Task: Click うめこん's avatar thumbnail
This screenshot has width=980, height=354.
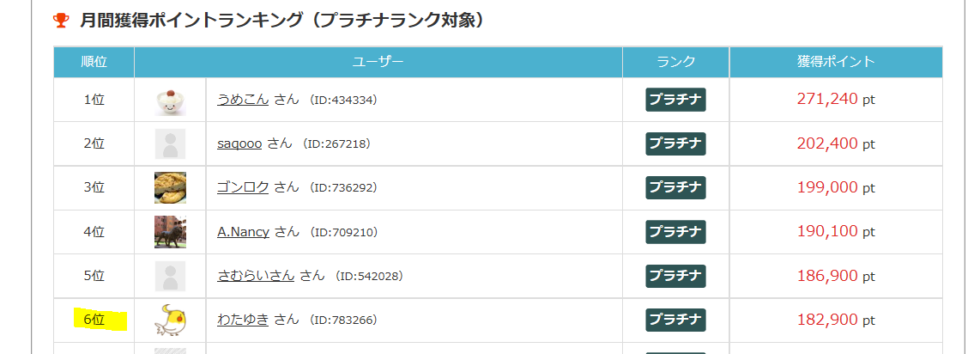Action: pos(170,100)
